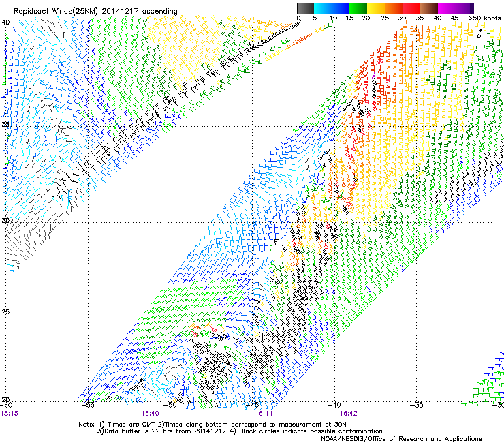The image size is (504, 443).
Task: Click the green 15-20 knots legend segment
Action: [x=358, y=8]
